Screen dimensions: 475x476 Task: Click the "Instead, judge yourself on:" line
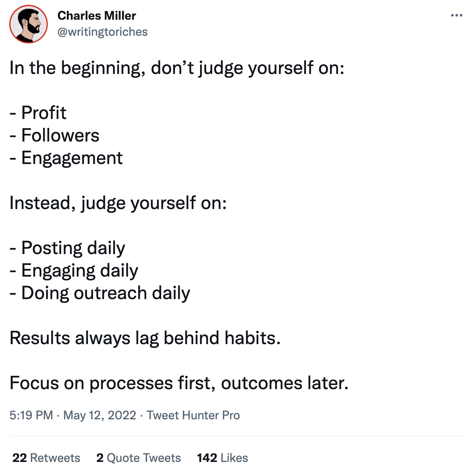point(118,203)
